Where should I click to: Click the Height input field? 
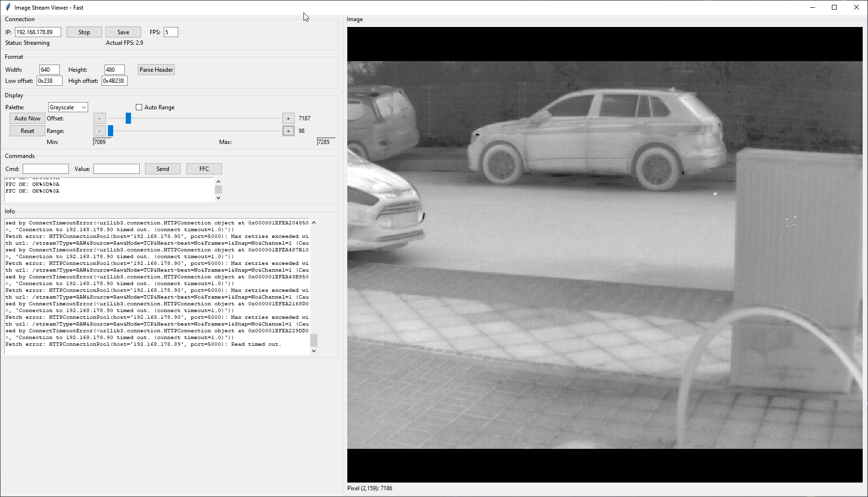(x=115, y=70)
